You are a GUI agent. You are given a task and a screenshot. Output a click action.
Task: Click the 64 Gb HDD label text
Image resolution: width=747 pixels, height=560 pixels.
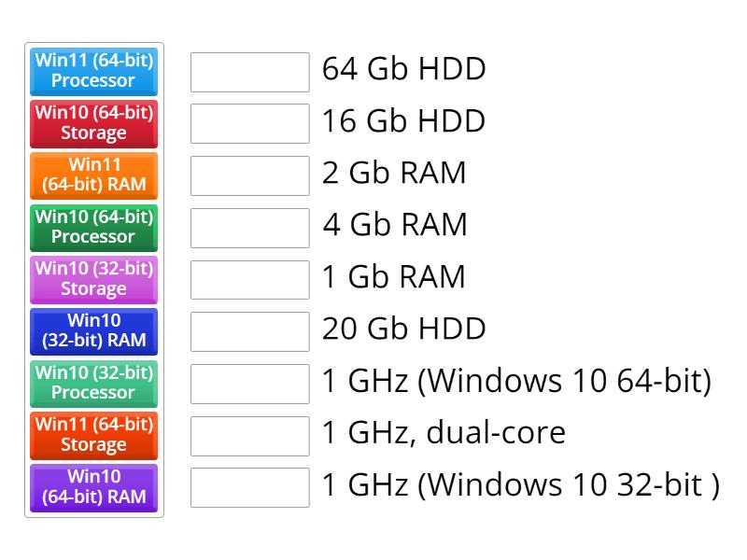tap(403, 69)
